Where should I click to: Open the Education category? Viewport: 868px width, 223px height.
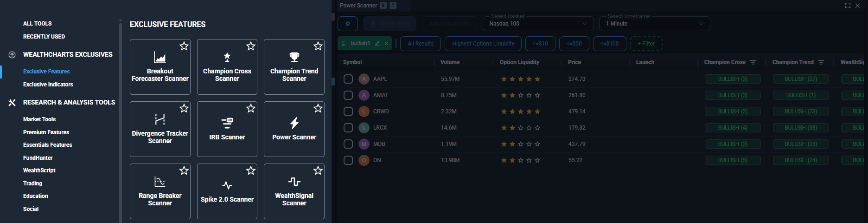point(36,196)
